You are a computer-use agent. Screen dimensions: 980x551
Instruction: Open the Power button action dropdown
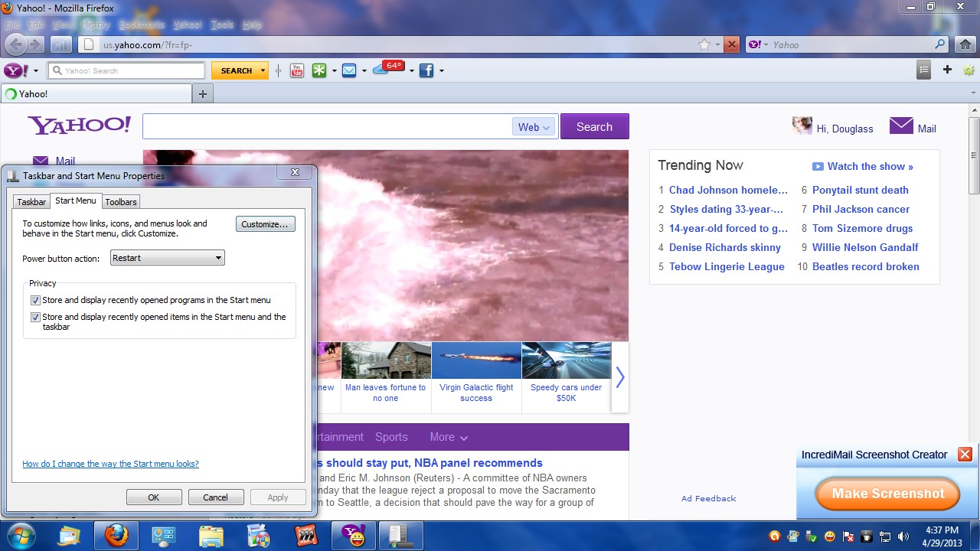(x=168, y=258)
